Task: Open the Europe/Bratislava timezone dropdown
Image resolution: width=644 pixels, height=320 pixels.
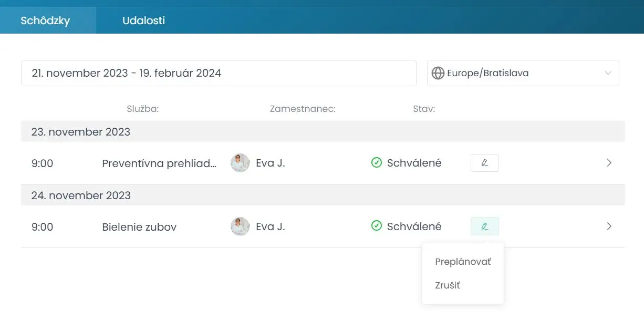Action: click(x=523, y=73)
